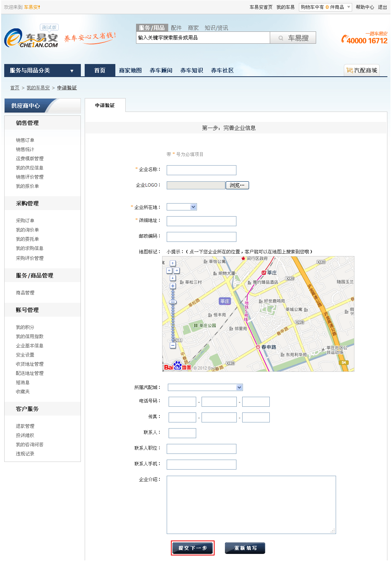Click the 莘庄公园 park icon on map
The height and width of the screenshot is (575, 392).
[x=196, y=325]
